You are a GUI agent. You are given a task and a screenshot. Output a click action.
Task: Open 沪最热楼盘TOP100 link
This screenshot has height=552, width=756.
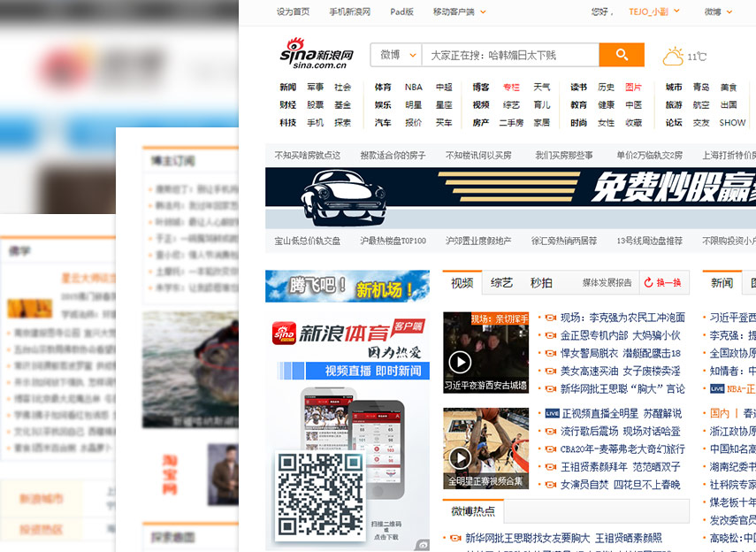[393, 241]
